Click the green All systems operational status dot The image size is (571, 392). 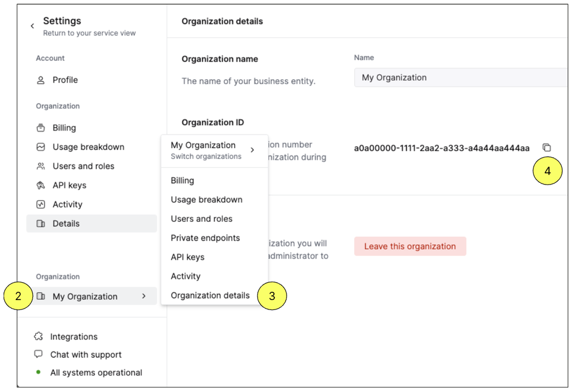pos(38,372)
